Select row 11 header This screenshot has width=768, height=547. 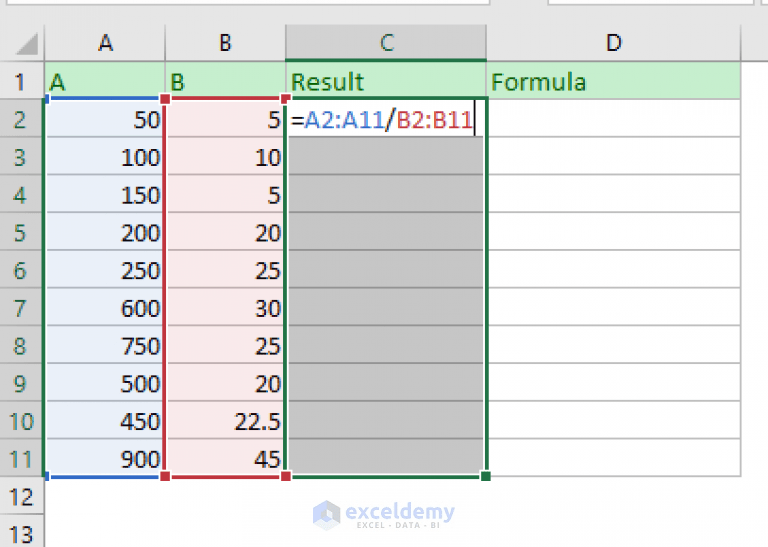22,458
